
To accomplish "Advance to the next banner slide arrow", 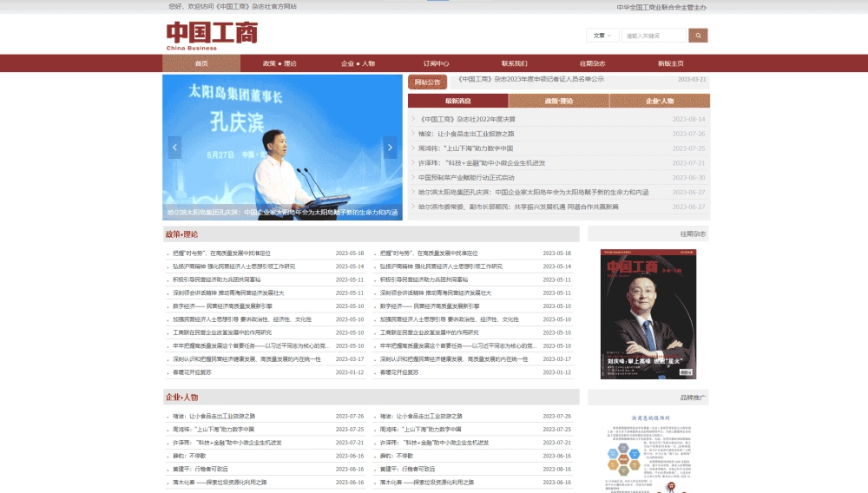I will pos(390,148).
